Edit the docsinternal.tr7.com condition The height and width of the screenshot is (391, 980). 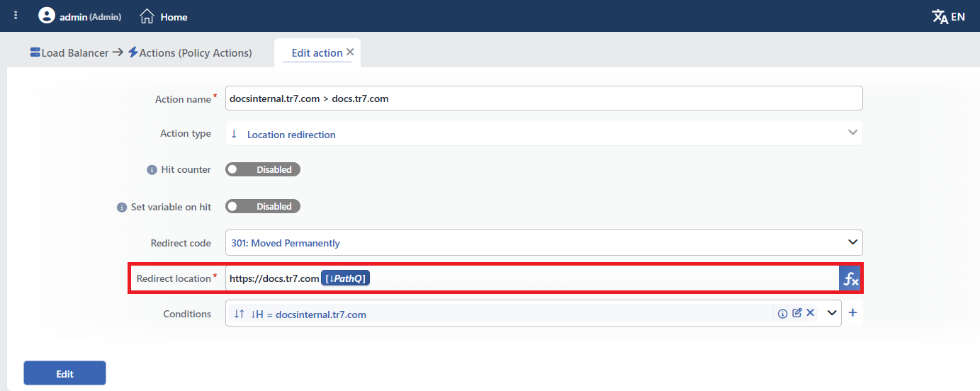[797, 312]
